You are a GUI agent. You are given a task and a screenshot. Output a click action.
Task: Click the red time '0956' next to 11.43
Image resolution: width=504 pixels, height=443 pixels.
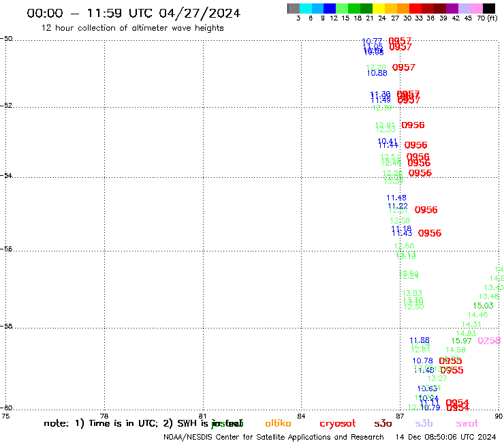430,233
